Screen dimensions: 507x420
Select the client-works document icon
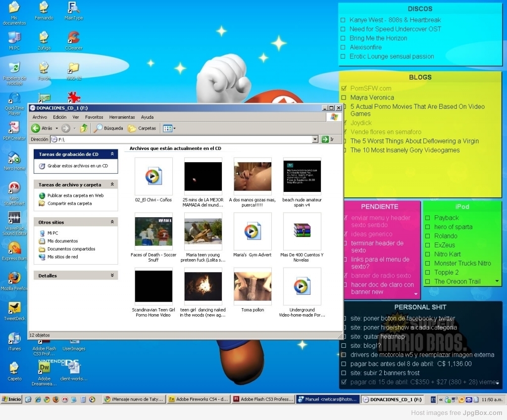click(74, 372)
